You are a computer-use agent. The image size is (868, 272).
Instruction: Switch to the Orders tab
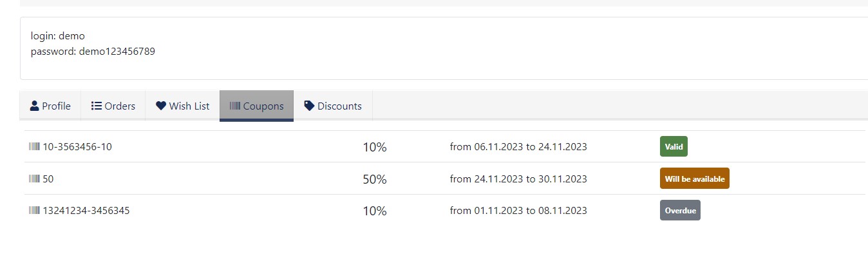113,106
